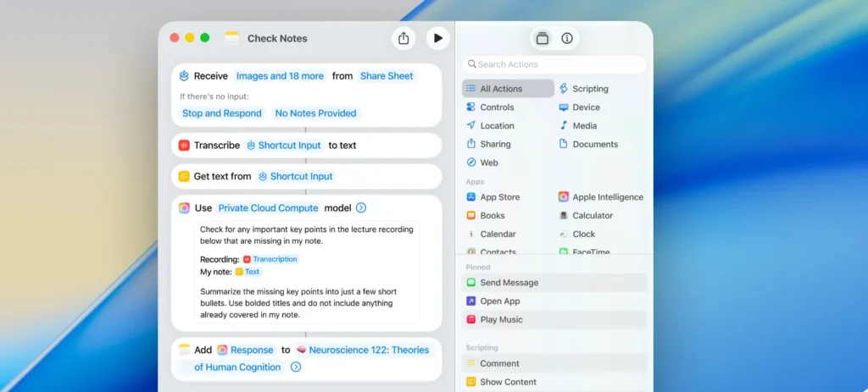868x392 pixels.
Task: Choose Calculator in the Apps list
Action: point(586,216)
